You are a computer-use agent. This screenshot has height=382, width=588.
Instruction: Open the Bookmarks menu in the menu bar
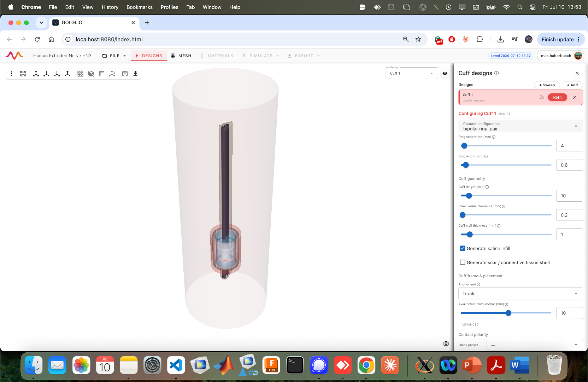[140, 7]
